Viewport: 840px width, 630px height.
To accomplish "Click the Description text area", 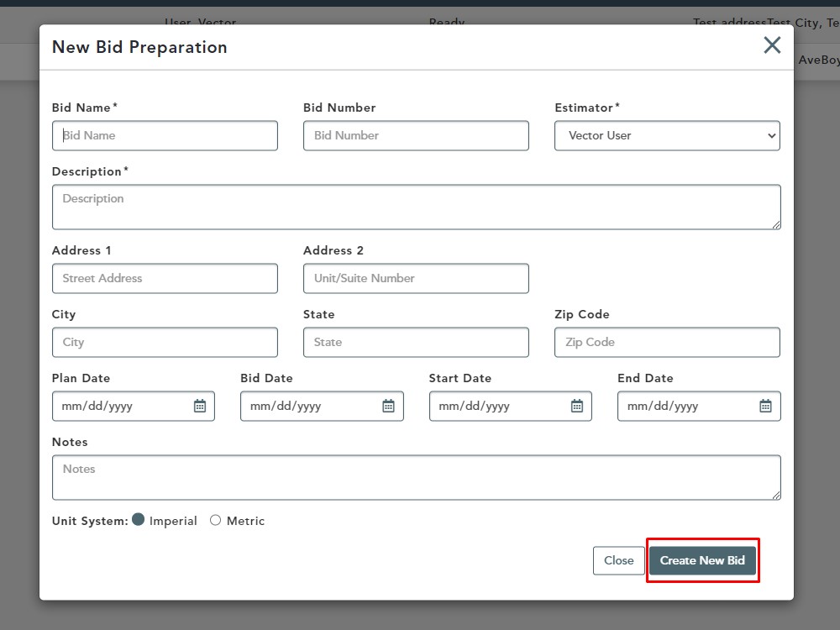I will click(416, 207).
